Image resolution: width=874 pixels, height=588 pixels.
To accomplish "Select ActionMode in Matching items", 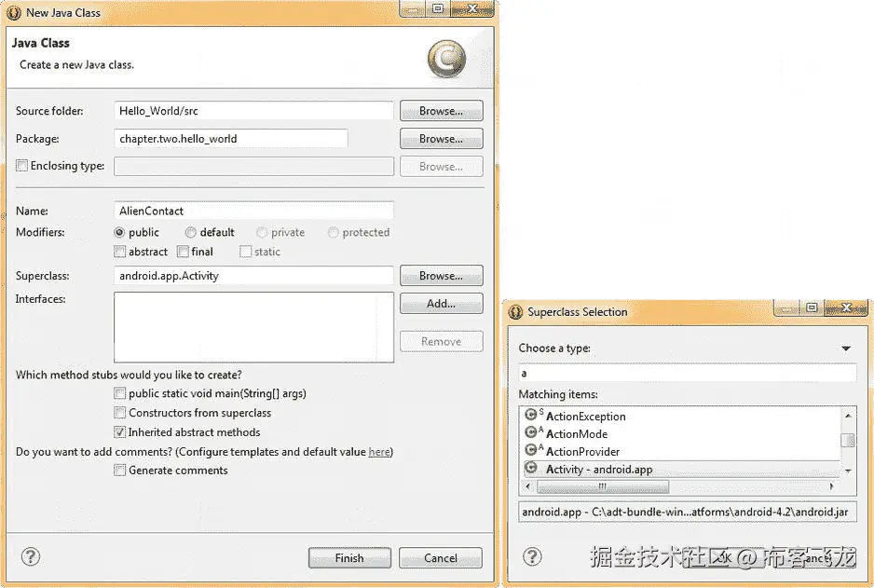I will (x=681, y=433).
